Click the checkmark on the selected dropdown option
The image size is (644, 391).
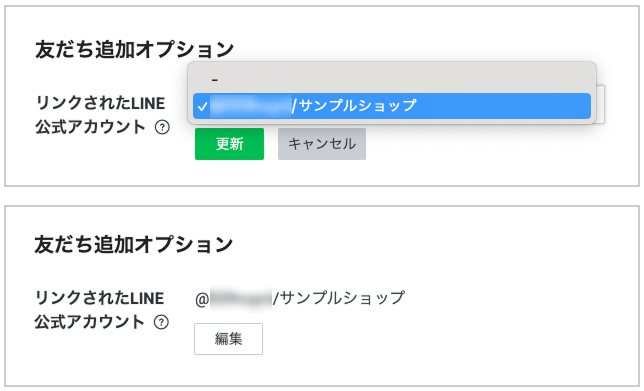[202, 107]
